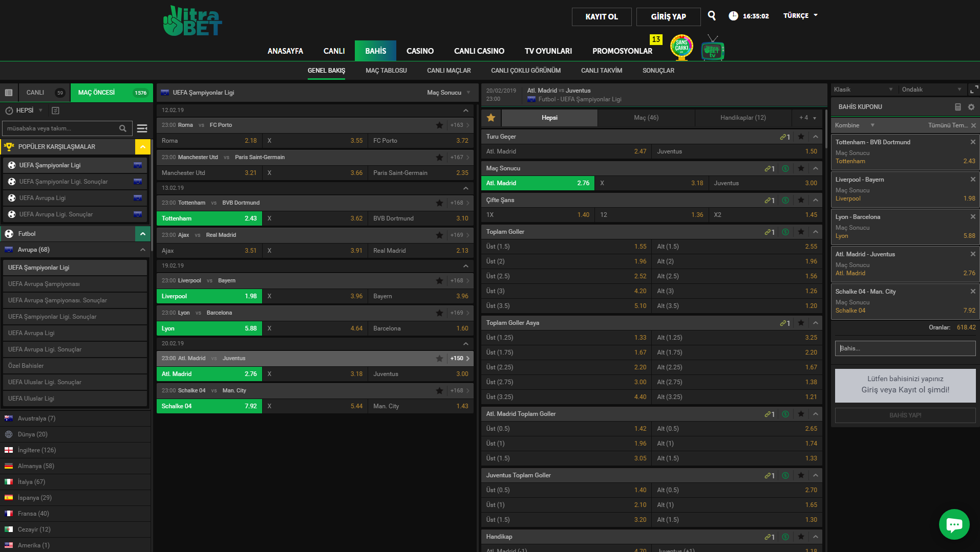Click the bet slip calculator icon
The width and height of the screenshot is (980, 552).
958,107
